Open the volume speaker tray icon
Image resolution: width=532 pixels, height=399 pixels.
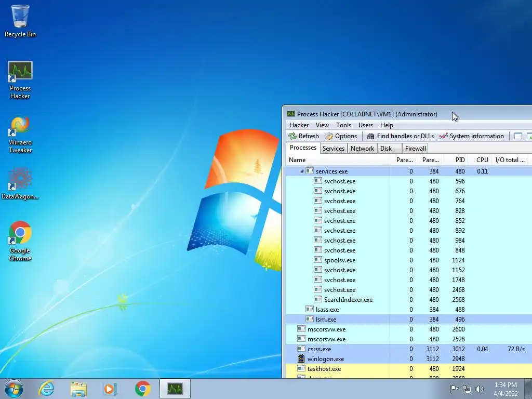[x=480, y=389]
